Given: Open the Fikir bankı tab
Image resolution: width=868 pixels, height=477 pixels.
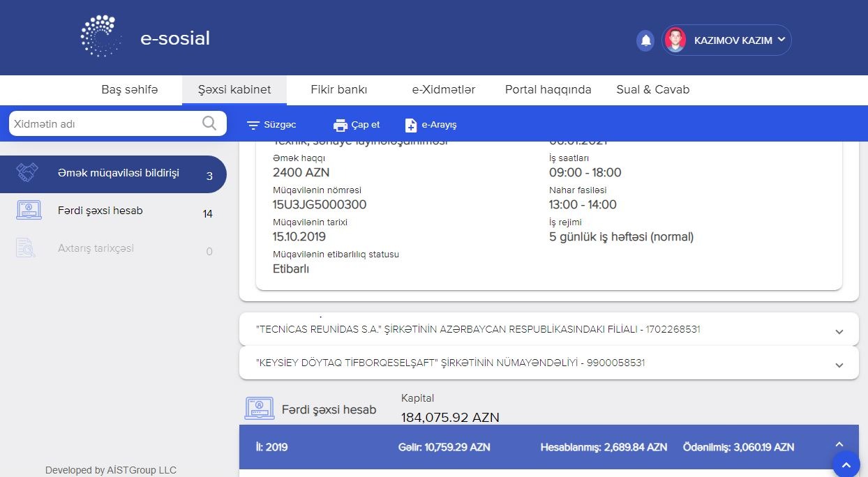Looking at the screenshot, I should (338, 89).
